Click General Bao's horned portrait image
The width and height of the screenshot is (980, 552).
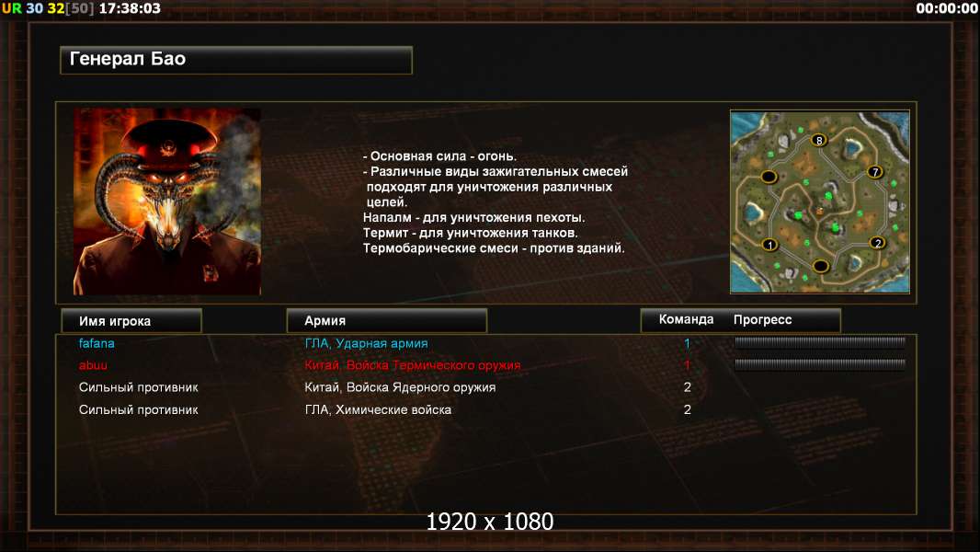click(x=167, y=201)
